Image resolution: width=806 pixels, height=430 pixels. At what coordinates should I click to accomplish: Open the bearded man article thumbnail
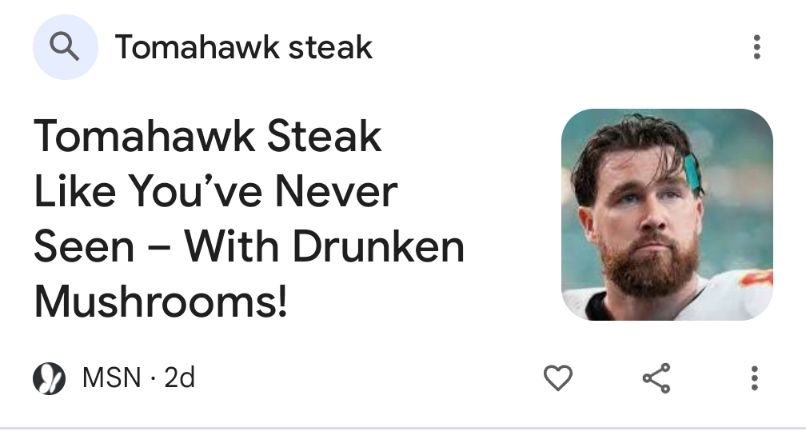[x=667, y=215]
